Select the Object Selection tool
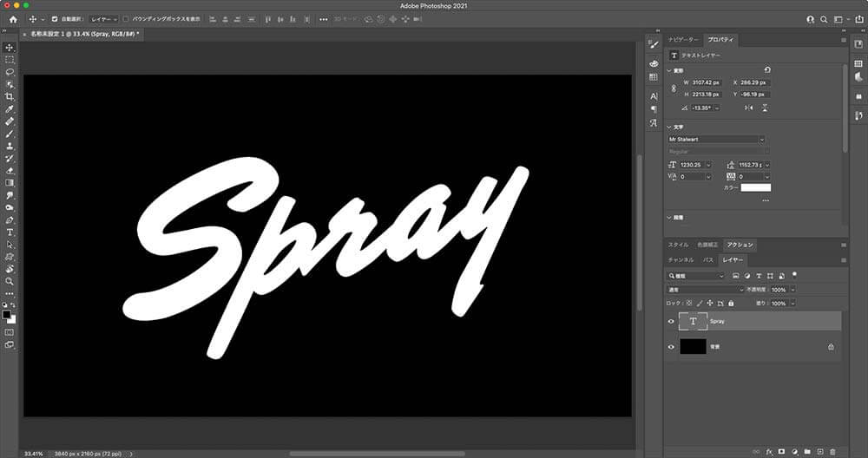868x458 pixels. tap(10, 85)
